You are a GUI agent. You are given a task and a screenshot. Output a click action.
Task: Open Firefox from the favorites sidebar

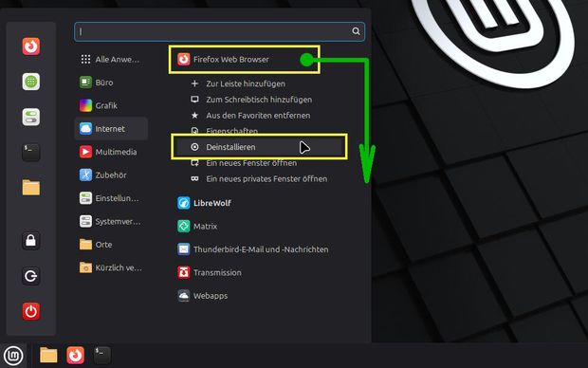click(30, 46)
